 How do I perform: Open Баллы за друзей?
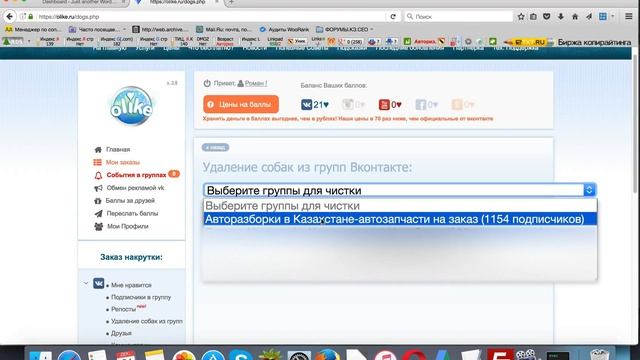(x=130, y=200)
